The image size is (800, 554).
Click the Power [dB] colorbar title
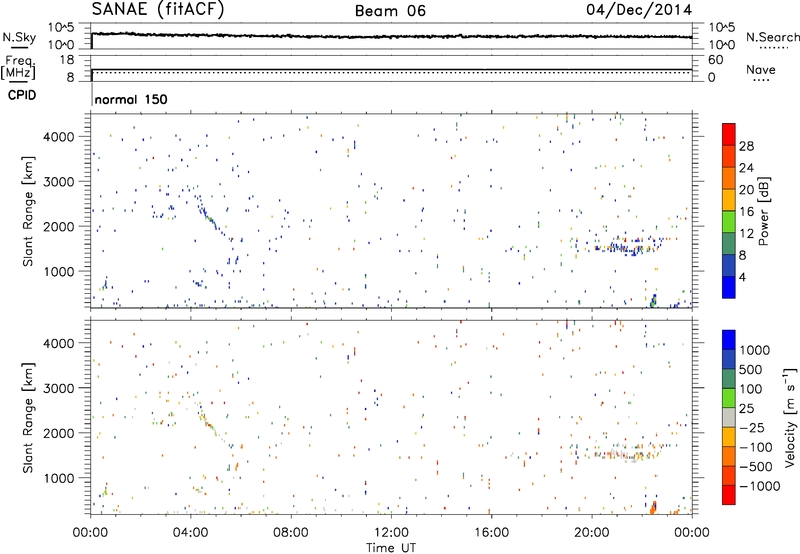click(764, 211)
